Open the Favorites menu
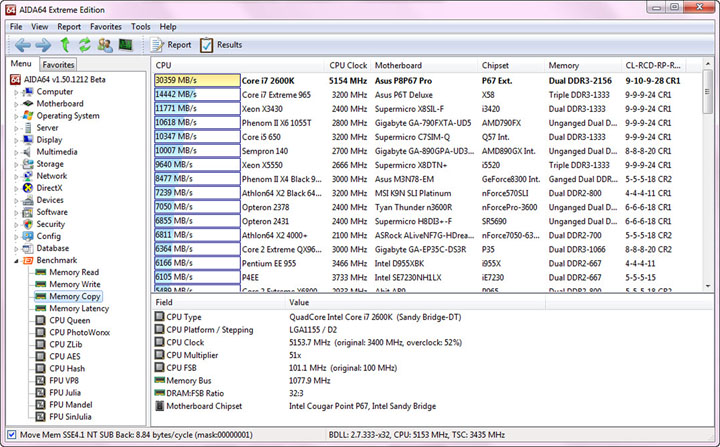720x447 pixels. [106, 27]
